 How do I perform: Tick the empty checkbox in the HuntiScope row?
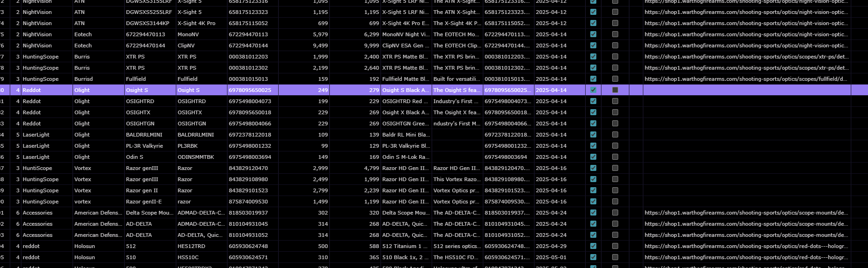[x=615, y=168]
